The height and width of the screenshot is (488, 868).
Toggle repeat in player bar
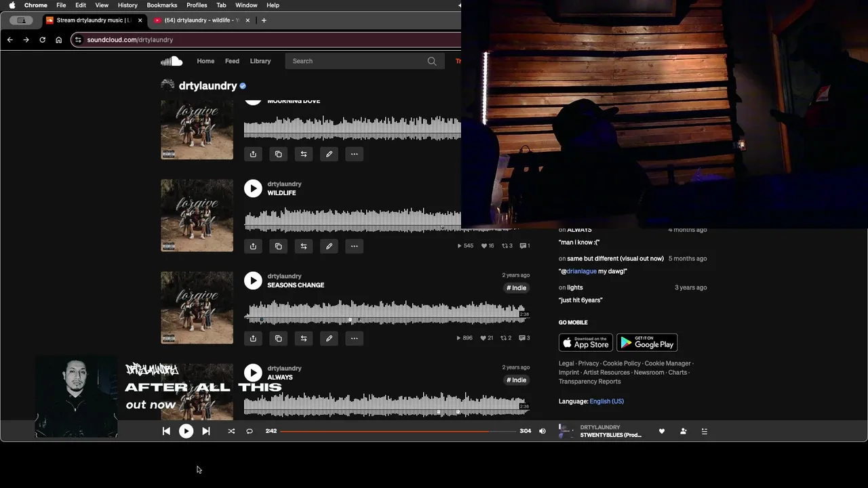pyautogui.click(x=250, y=431)
